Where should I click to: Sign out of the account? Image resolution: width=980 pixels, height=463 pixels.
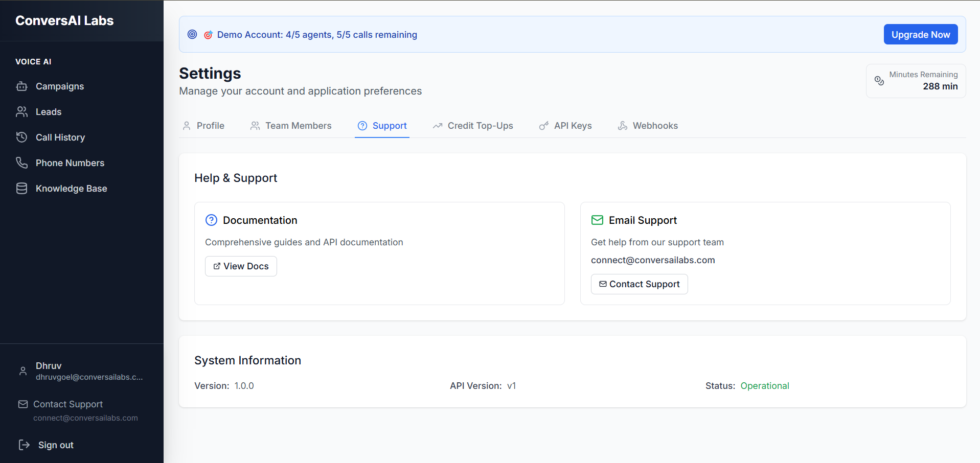pos(46,445)
